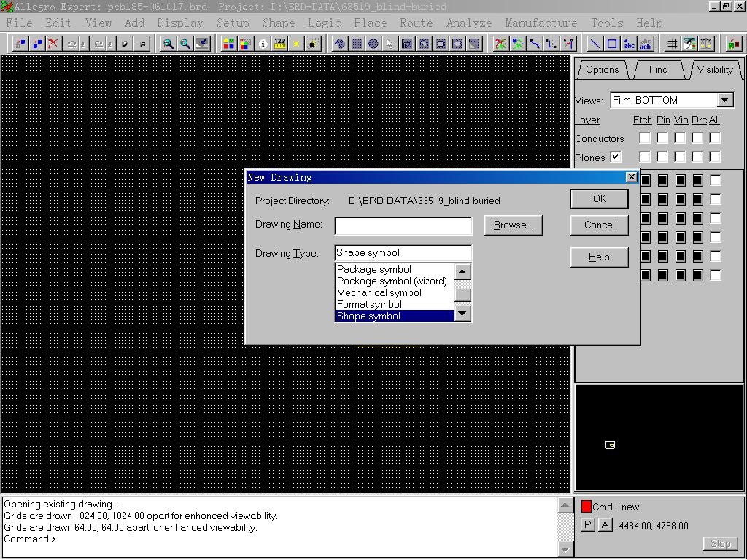
Task: Click the red command status color box
Action: click(x=586, y=507)
